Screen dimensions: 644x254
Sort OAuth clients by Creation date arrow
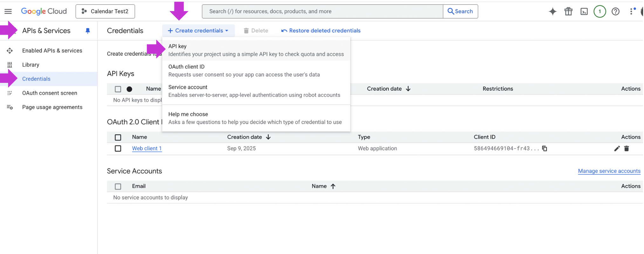tap(268, 137)
